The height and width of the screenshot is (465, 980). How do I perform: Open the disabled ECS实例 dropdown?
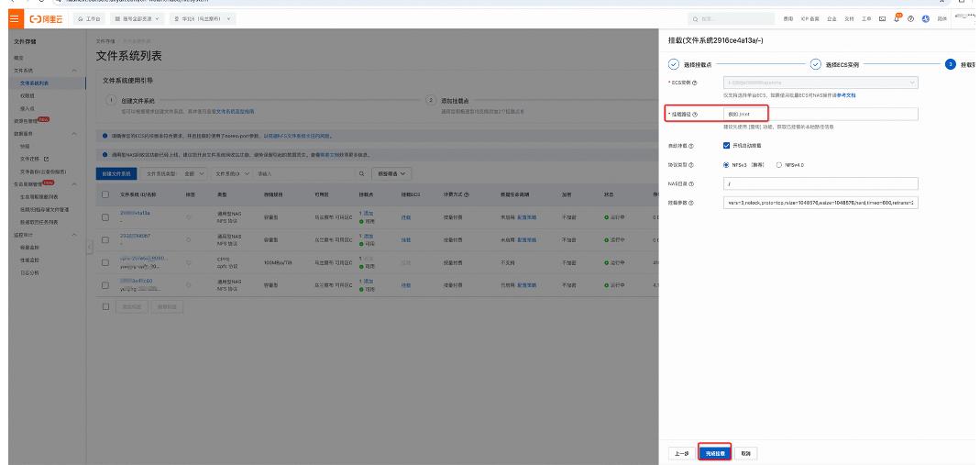coord(820,83)
